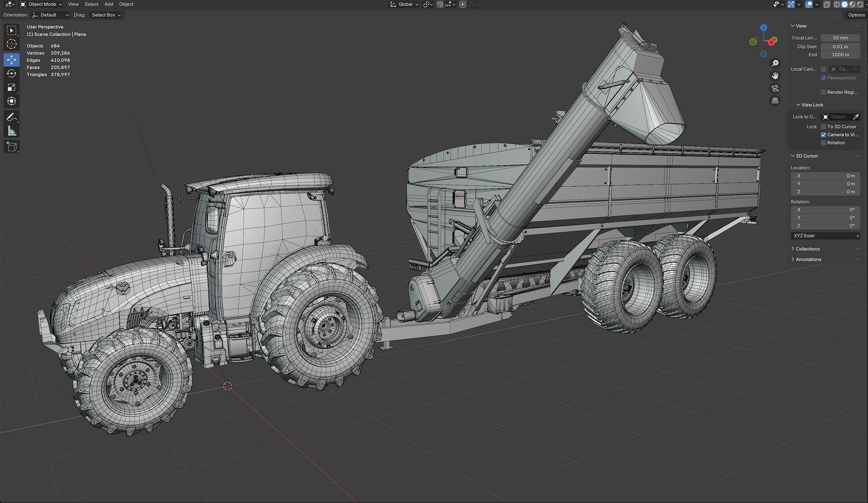Click the clip End 1000 m field

(840, 54)
